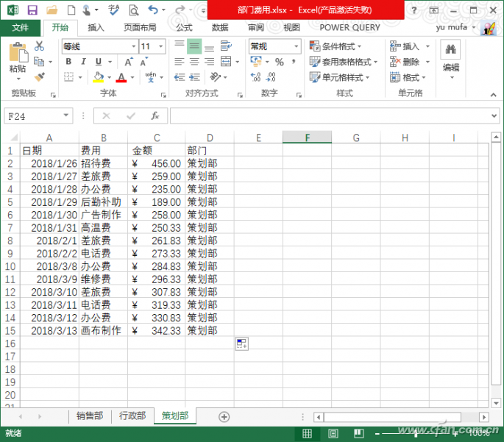Decrease indent of cell contents
The width and height of the screenshot is (504, 442).
[x=180, y=77]
